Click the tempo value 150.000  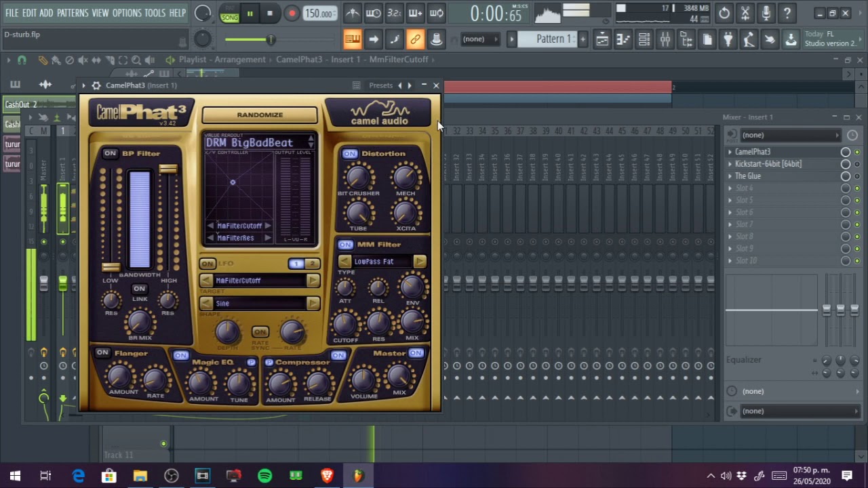coord(319,14)
